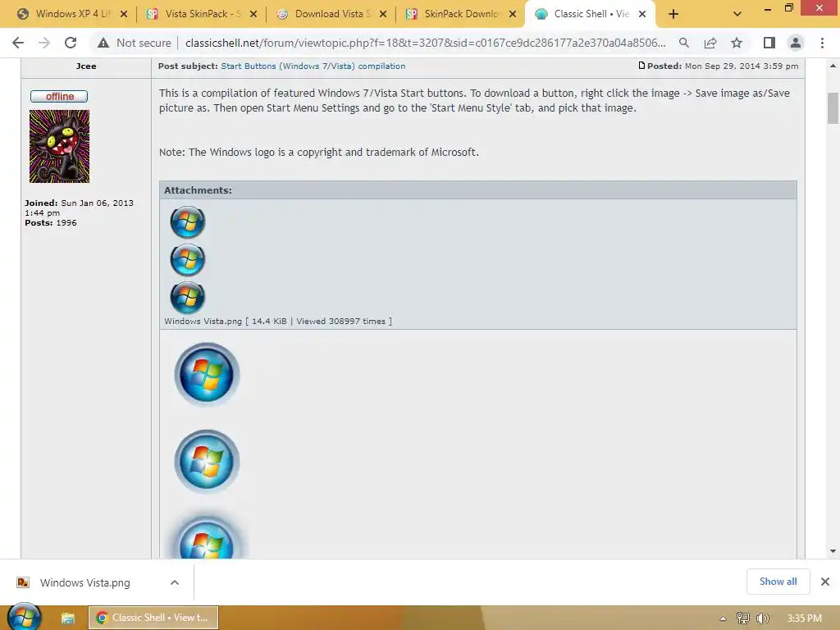Click the address bar URL

426,43
